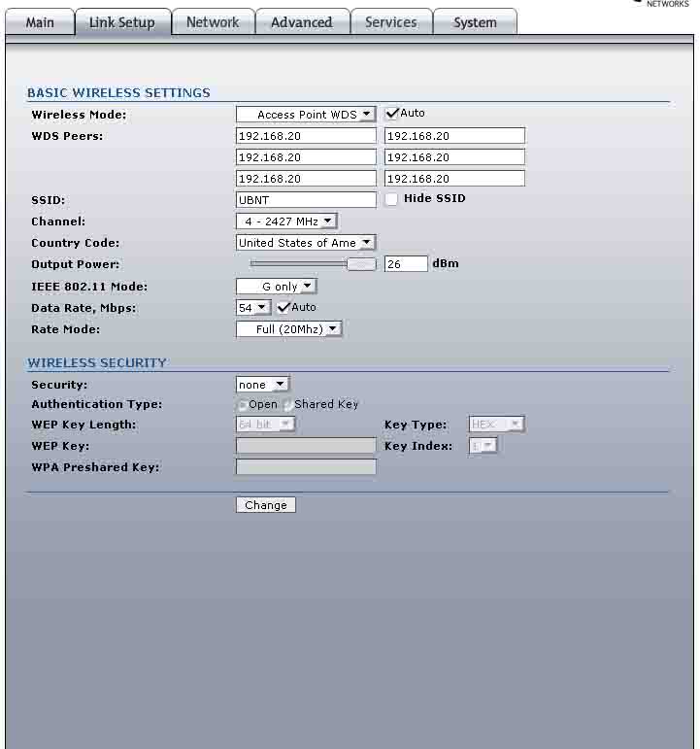700x749 pixels.
Task: Open the Network tab
Action: [x=213, y=22]
